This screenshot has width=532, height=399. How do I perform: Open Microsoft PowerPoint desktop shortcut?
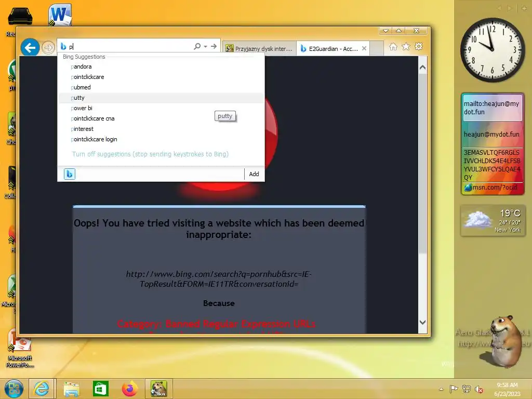(x=20, y=349)
